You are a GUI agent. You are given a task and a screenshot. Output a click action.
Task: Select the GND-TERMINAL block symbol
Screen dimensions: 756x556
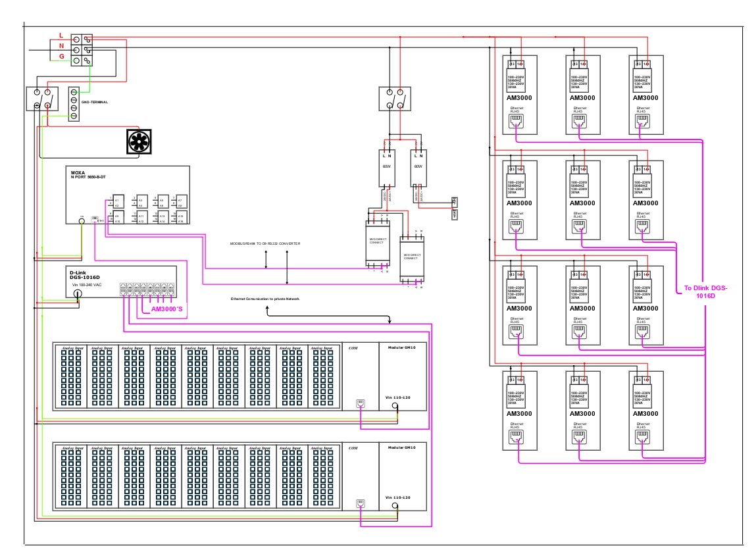coord(74,103)
